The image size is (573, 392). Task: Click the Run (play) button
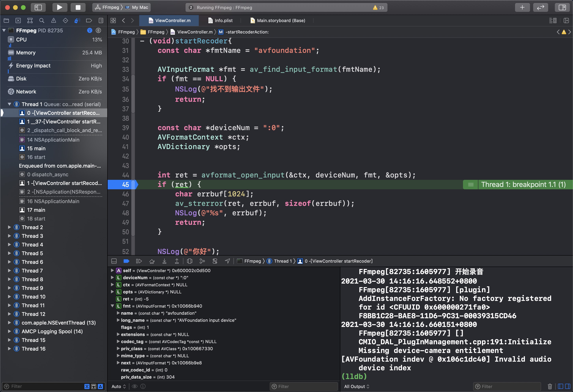pyautogui.click(x=60, y=7)
